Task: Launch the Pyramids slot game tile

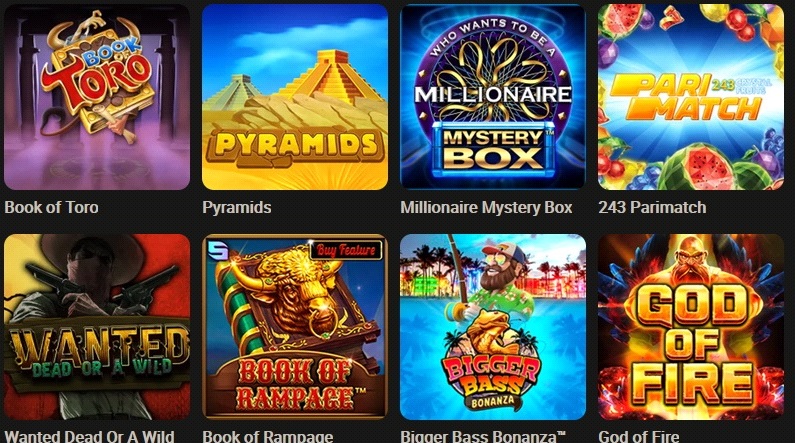Action: (295, 97)
